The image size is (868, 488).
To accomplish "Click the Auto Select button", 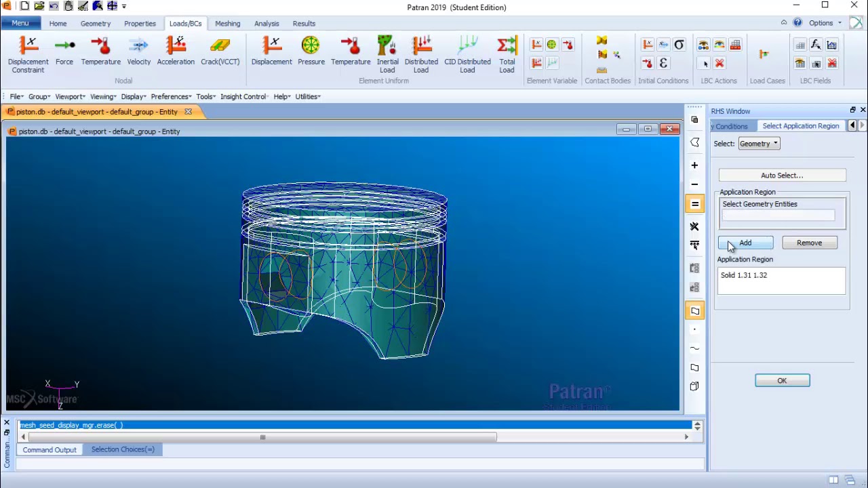I will (x=782, y=176).
